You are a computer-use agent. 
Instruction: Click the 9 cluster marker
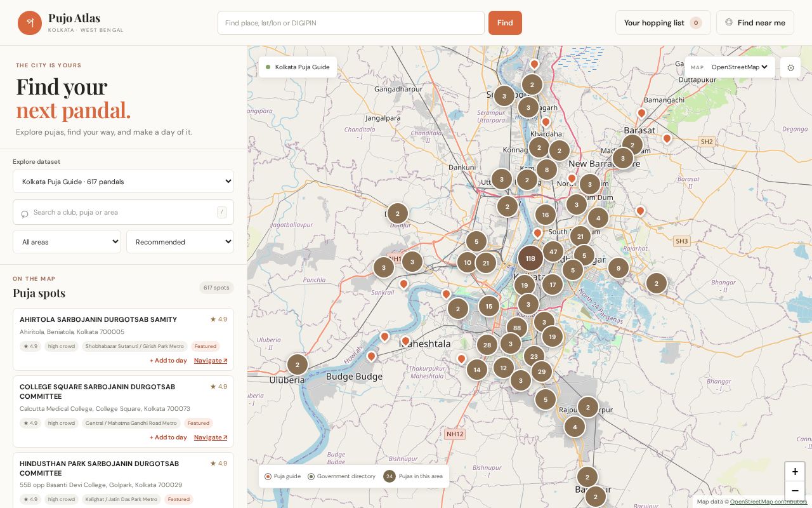tap(619, 269)
